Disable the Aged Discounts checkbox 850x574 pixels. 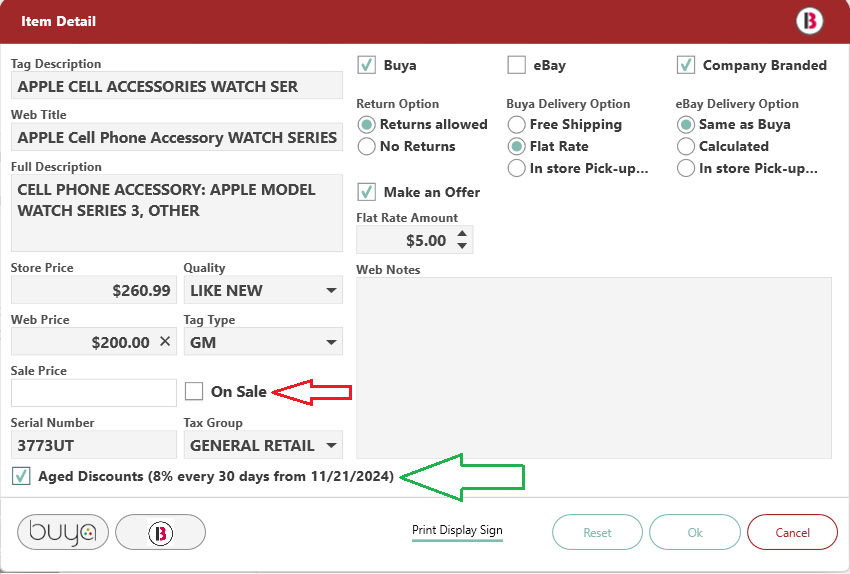[x=21, y=476]
